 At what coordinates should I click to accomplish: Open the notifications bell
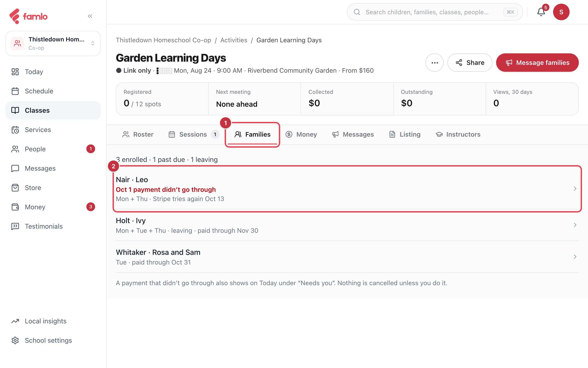pos(541,12)
